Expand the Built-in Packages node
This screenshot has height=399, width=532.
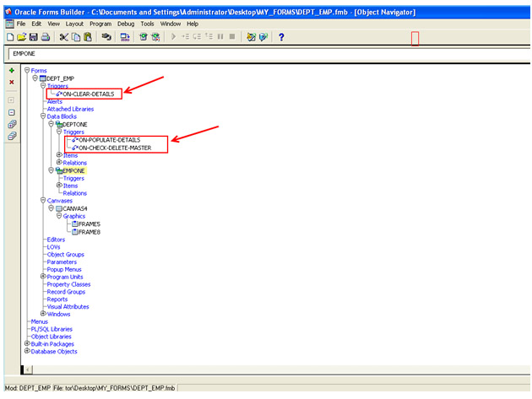(x=27, y=344)
